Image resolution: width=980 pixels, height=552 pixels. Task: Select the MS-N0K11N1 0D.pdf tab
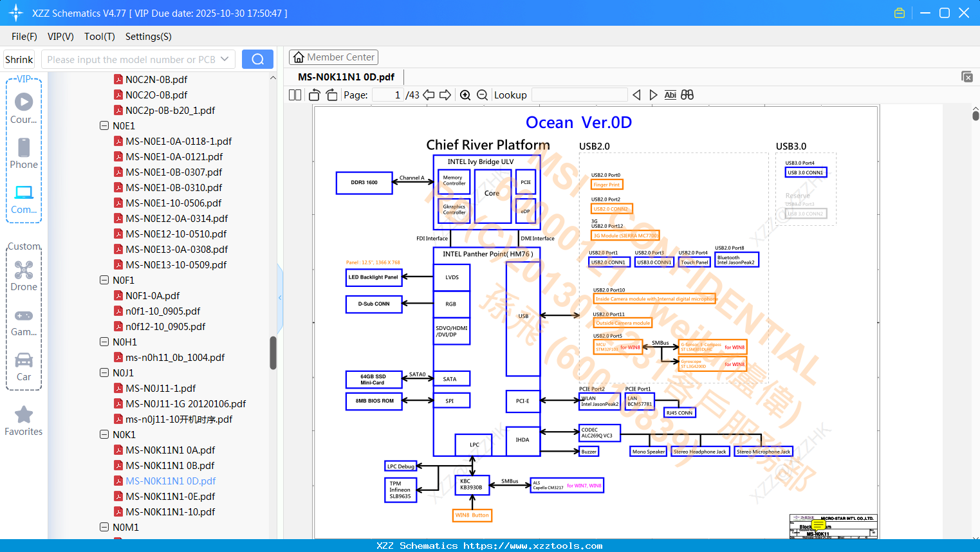click(346, 77)
